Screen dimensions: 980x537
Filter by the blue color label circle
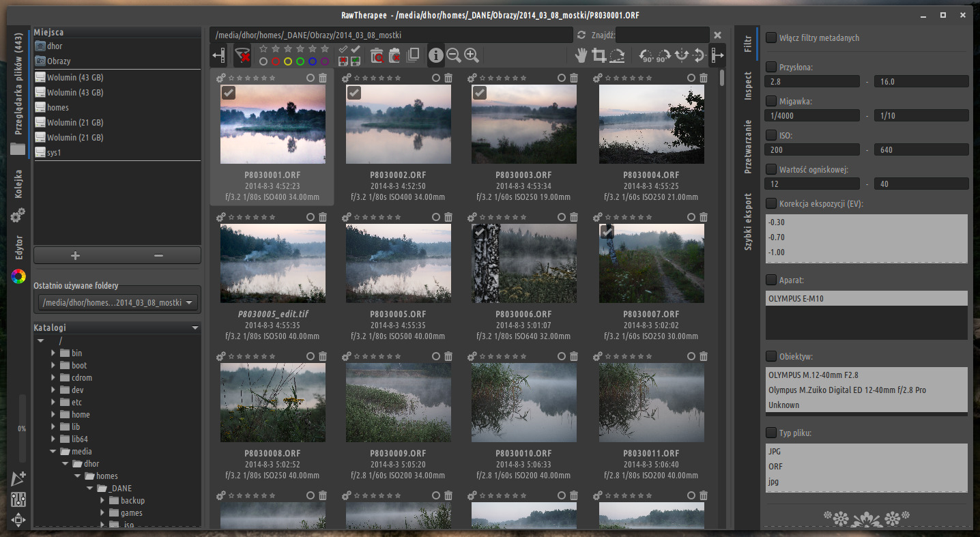(x=313, y=61)
